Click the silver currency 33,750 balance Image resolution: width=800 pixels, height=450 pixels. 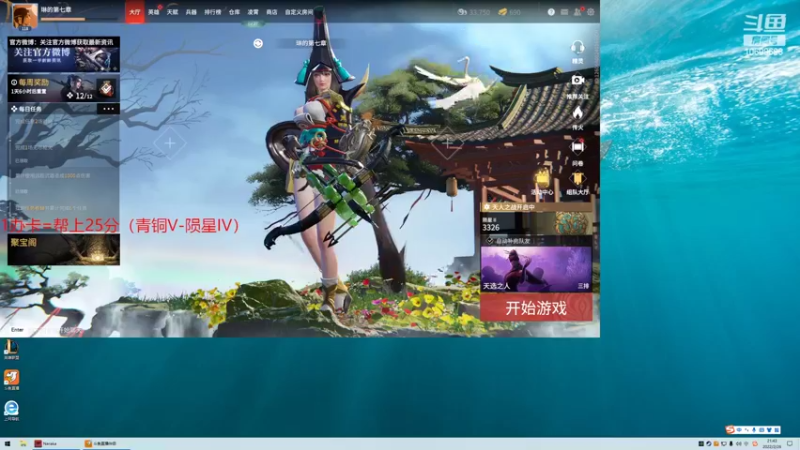point(473,12)
